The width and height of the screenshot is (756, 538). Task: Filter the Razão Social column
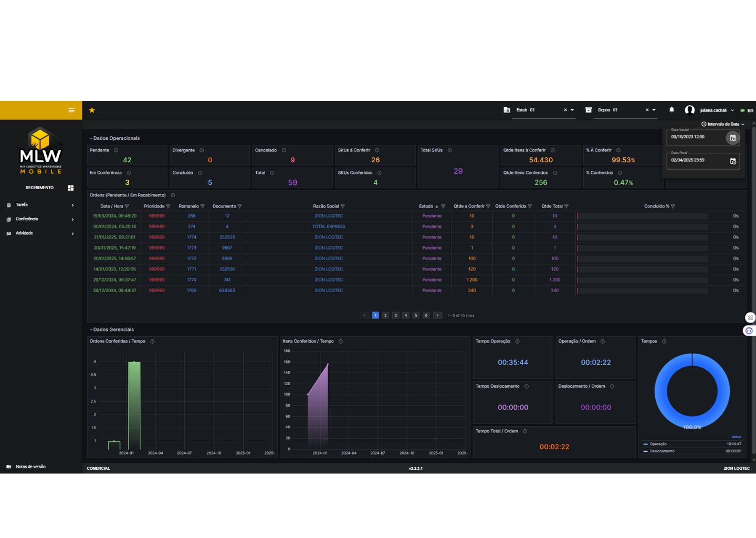pyautogui.click(x=343, y=206)
